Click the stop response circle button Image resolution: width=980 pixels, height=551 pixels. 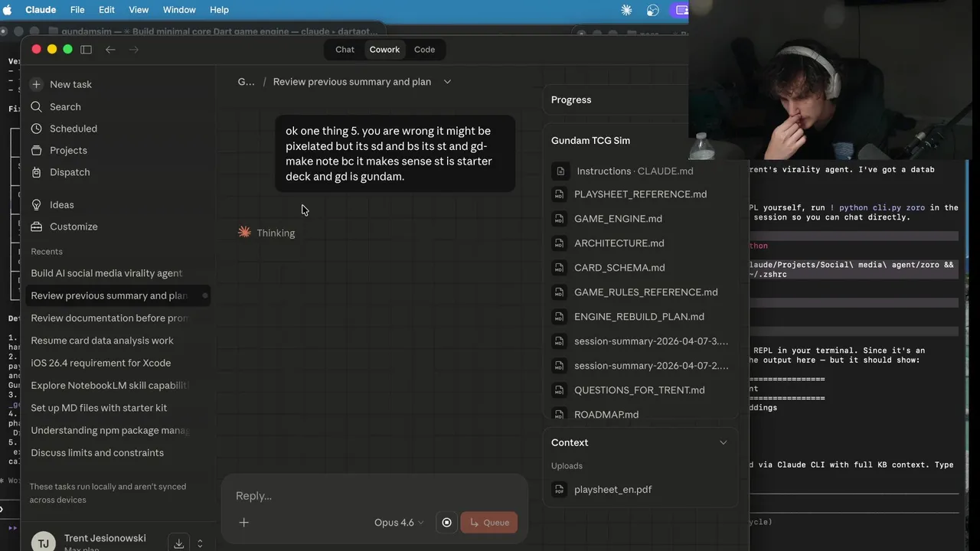click(x=446, y=523)
